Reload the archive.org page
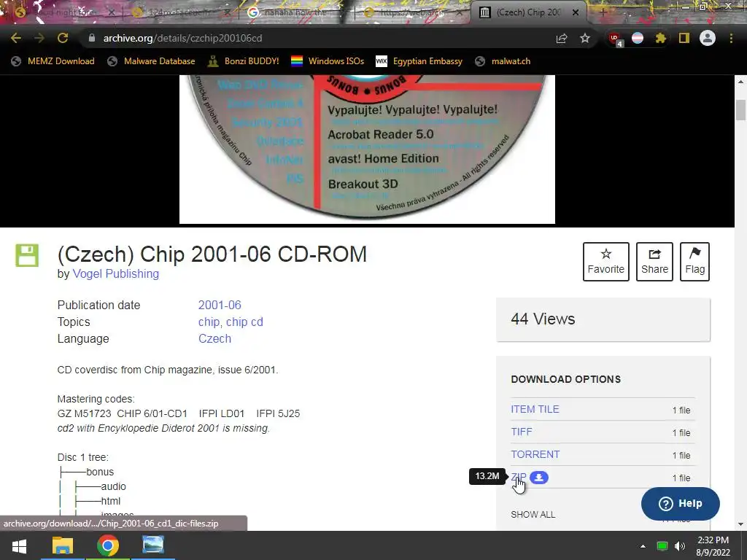The image size is (747, 560). point(63,38)
